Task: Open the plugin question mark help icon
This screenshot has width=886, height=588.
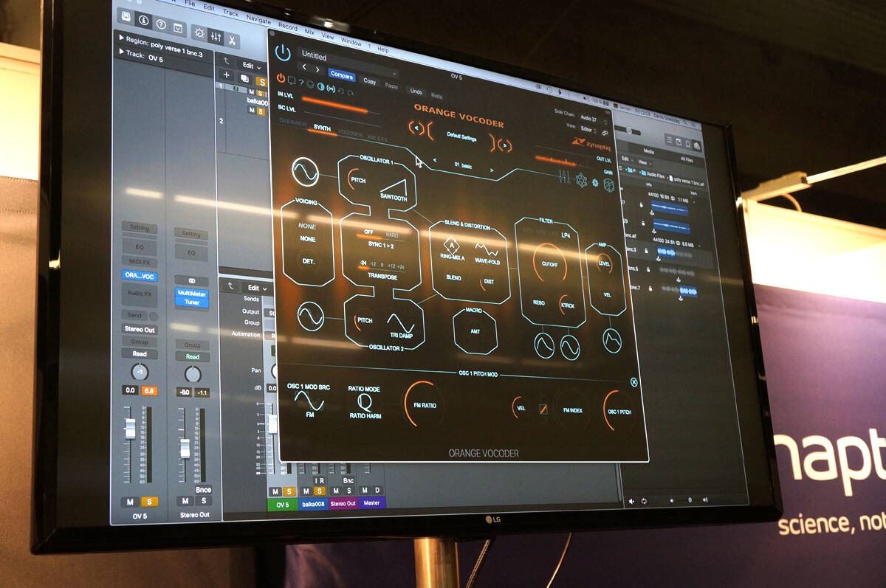Action: tap(301, 81)
